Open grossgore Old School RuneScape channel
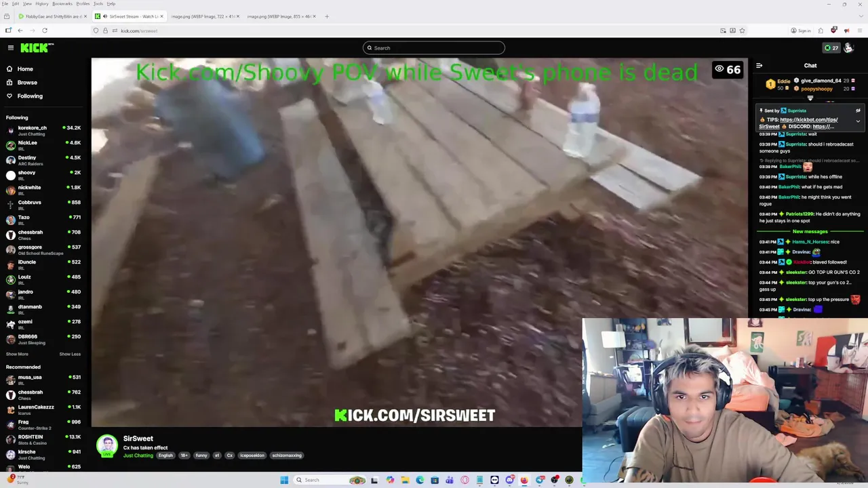The height and width of the screenshot is (488, 868). [43, 249]
